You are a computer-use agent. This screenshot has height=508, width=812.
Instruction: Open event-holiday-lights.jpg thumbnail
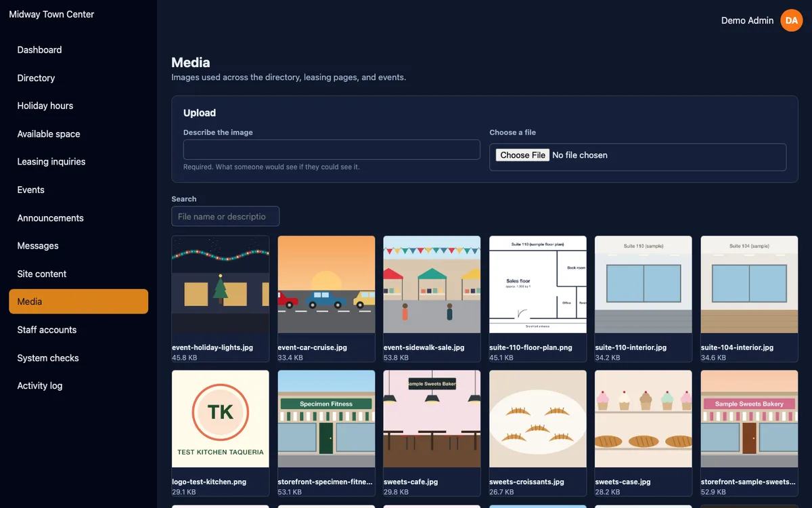point(221,284)
